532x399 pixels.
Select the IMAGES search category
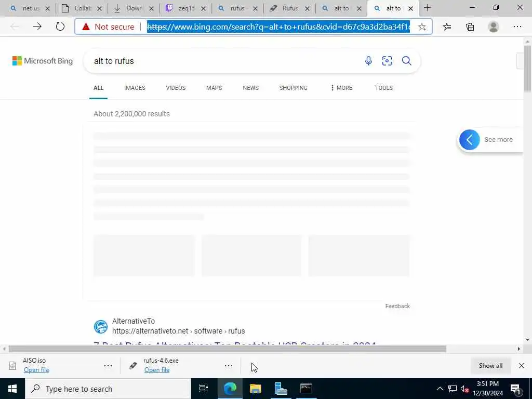(135, 87)
